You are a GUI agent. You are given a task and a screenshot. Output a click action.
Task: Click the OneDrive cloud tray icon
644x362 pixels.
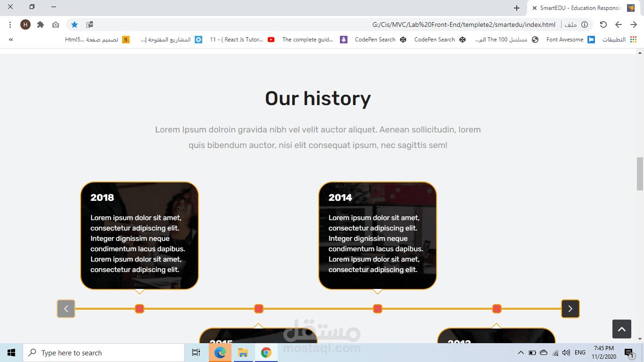544,353
